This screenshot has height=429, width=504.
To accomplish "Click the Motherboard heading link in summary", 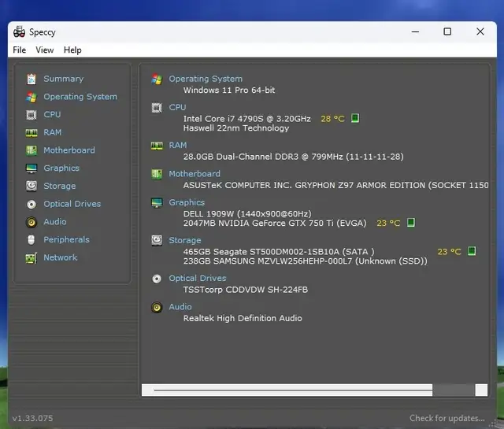I will 195,174.
